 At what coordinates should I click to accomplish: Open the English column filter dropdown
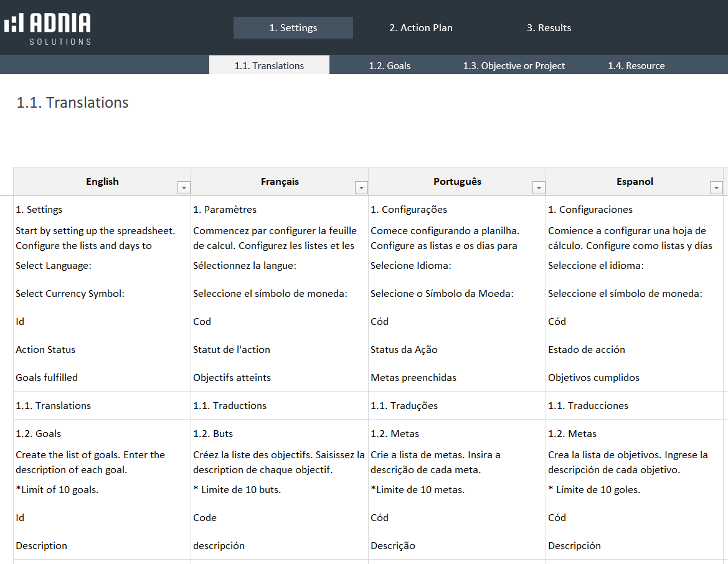(184, 188)
